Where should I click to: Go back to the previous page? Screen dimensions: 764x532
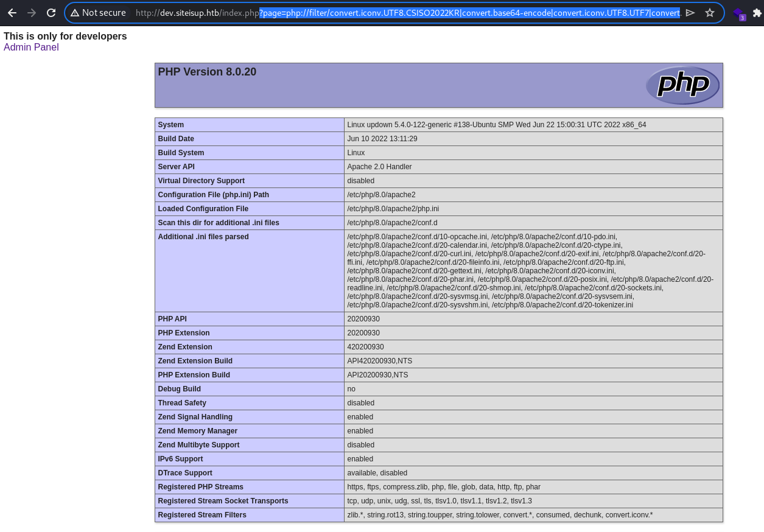coord(12,13)
